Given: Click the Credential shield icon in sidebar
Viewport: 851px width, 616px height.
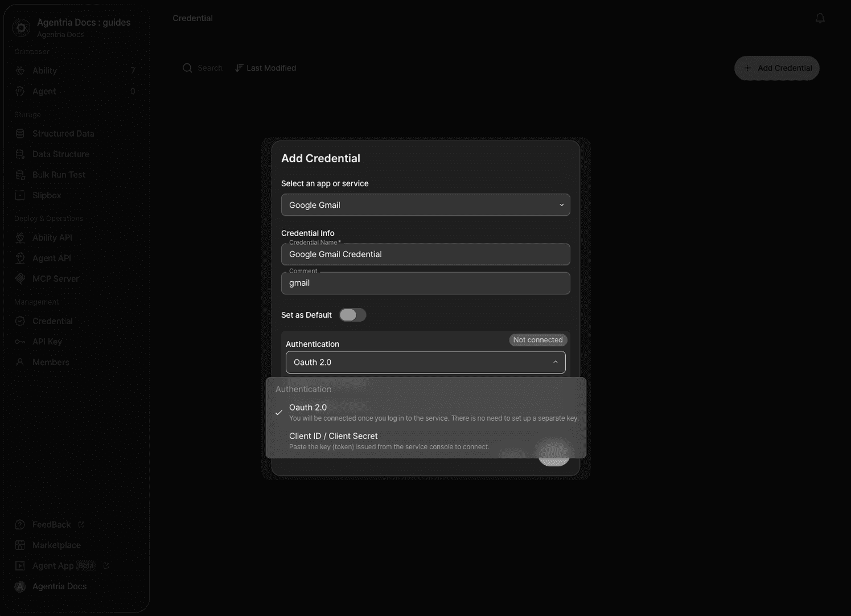Looking at the screenshot, I should [x=20, y=321].
